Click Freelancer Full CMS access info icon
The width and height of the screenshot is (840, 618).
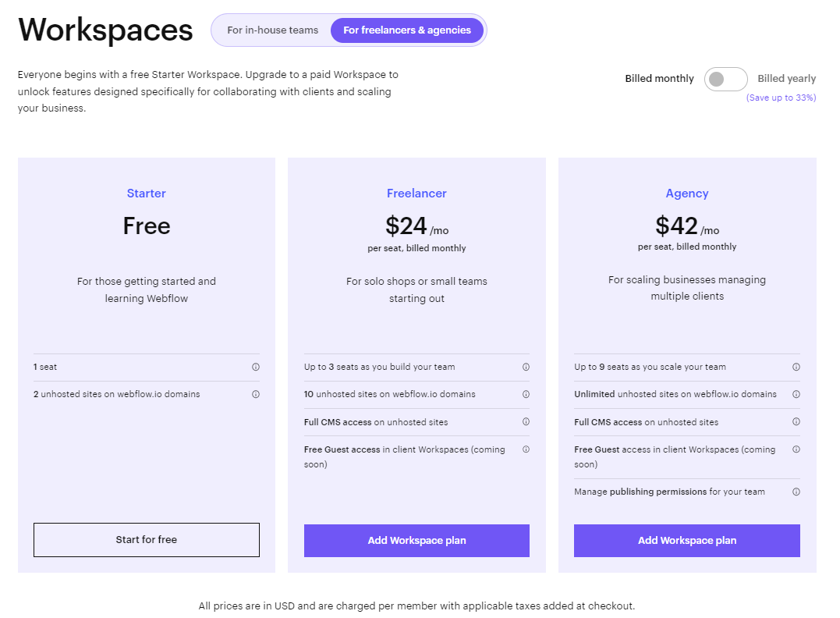coord(526,422)
